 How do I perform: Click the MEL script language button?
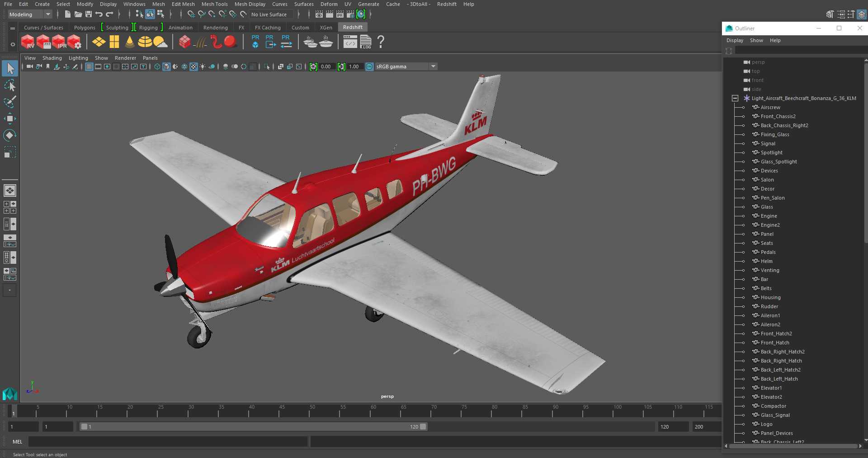18,442
